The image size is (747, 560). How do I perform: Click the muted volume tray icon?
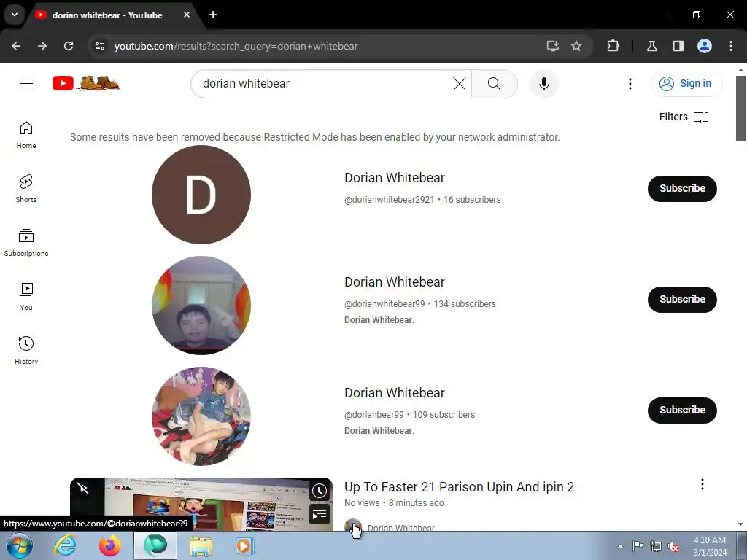tap(673, 546)
